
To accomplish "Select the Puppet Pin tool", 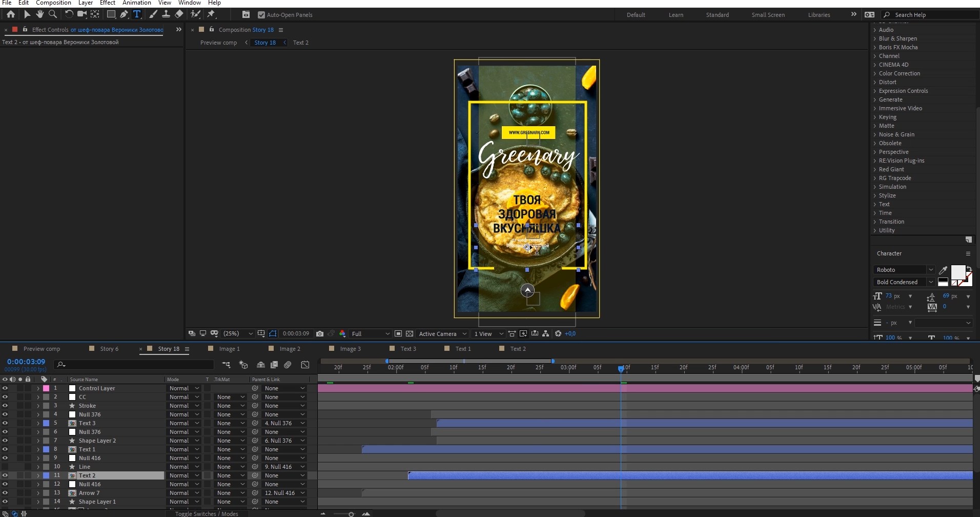I will coord(211,14).
